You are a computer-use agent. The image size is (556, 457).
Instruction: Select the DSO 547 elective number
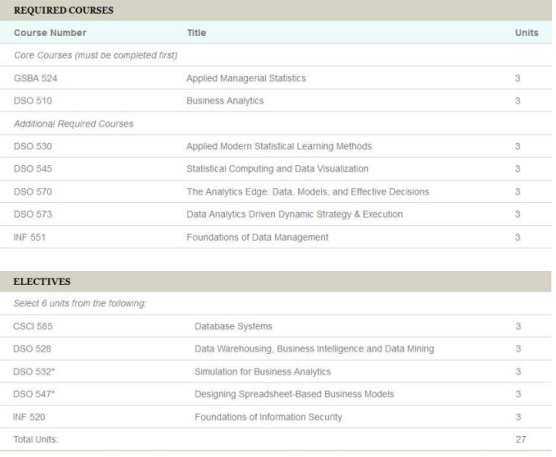click(34, 394)
